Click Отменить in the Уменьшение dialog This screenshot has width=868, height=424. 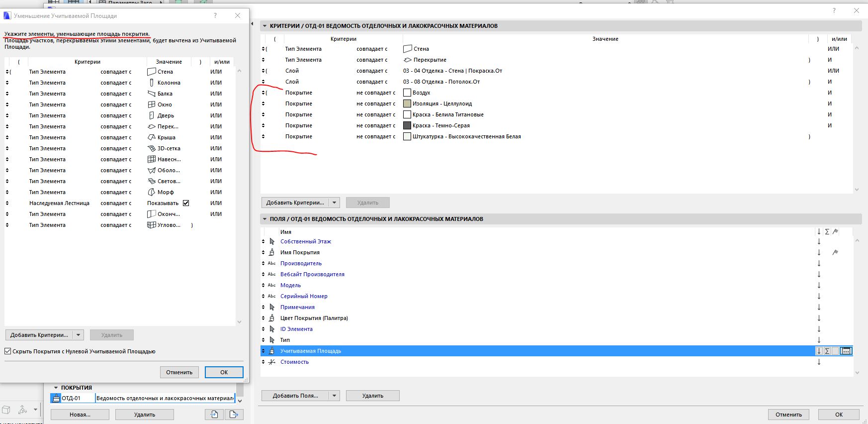coord(179,372)
